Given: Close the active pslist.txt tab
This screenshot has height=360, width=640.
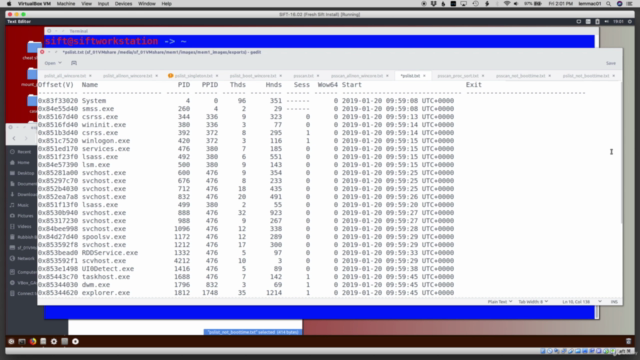Looking at the screenshot, I should point(424,76).
